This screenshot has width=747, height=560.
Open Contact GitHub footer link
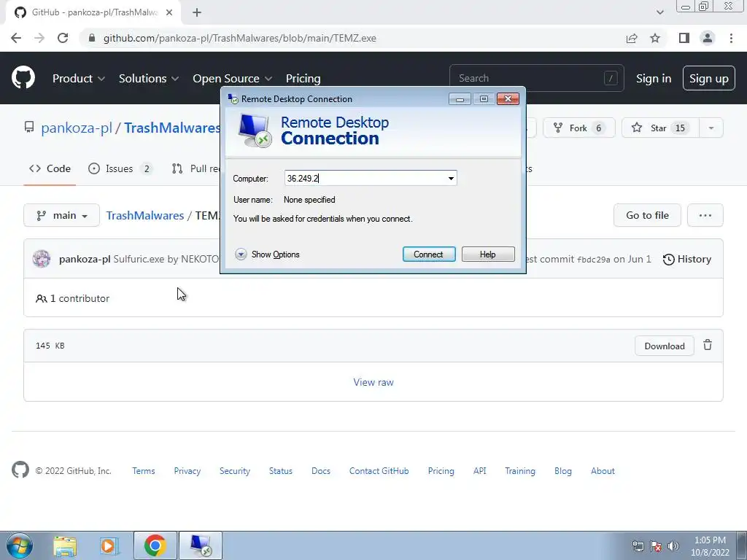tap(379, 470)
